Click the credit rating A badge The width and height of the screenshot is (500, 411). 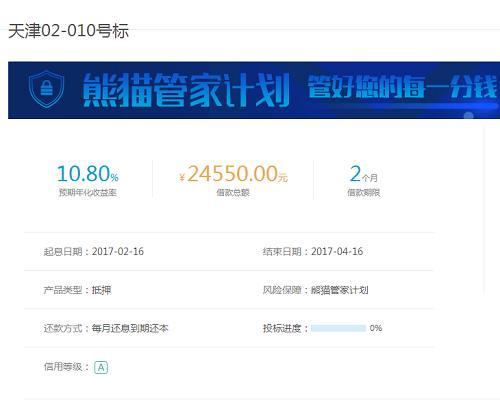101,367
